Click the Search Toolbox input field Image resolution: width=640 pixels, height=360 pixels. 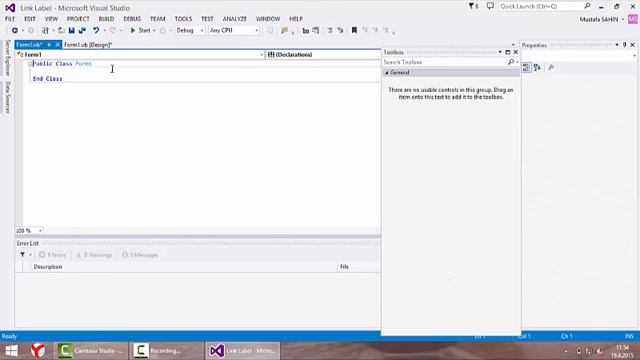[x=444, y=62]
